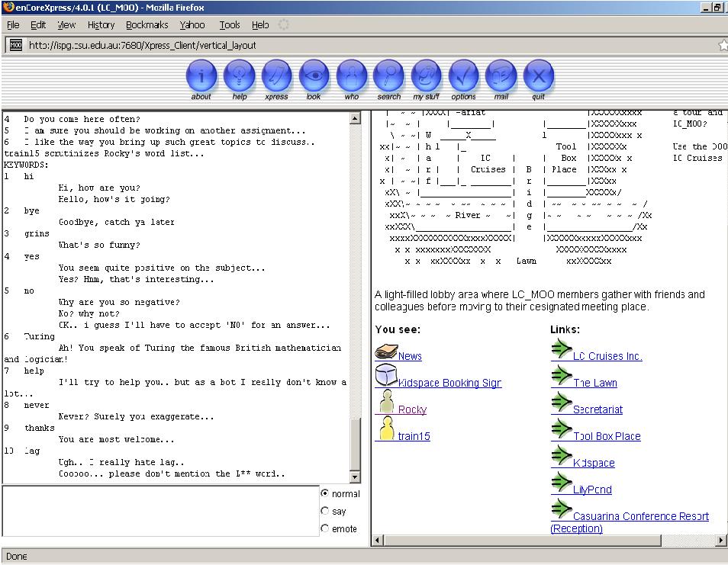Go to Casuarina Conference Resort (Reception) link
This screenshot has height=565, width=728.
click(630, 522)
